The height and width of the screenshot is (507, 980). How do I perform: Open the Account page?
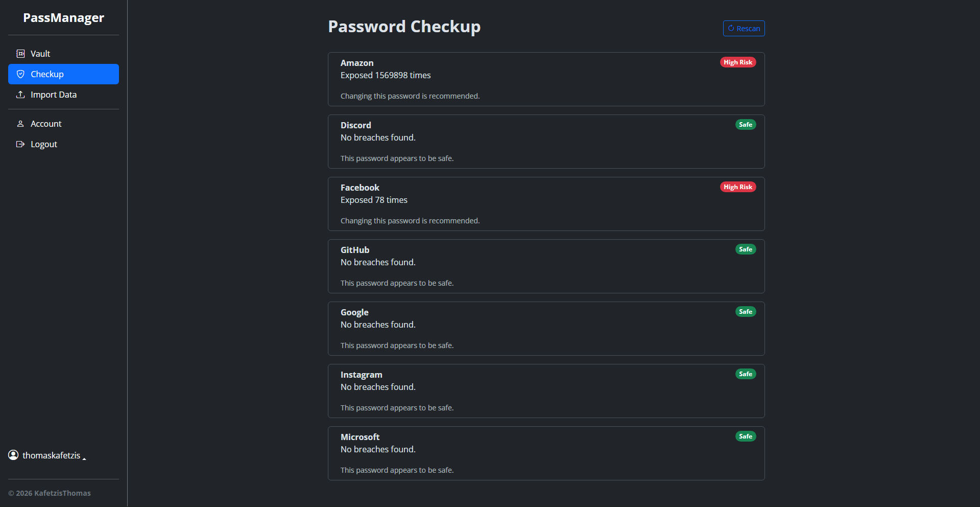(x=63, y=124)
